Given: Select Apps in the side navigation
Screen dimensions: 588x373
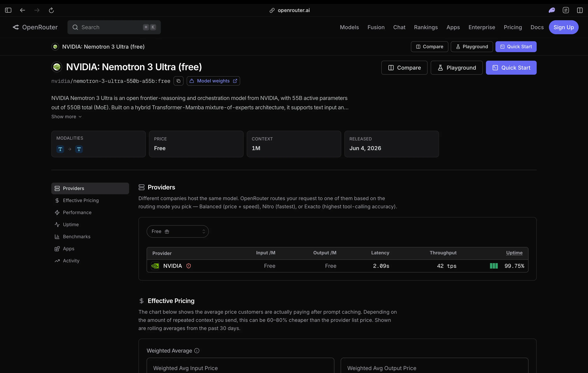Looking at the screenshot, I should [x=90, y=249].
